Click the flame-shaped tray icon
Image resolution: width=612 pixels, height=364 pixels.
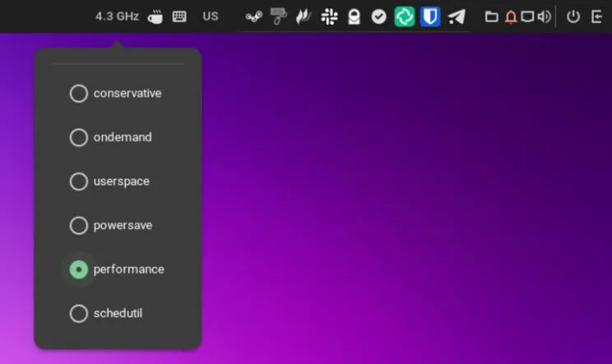(304, 16)
